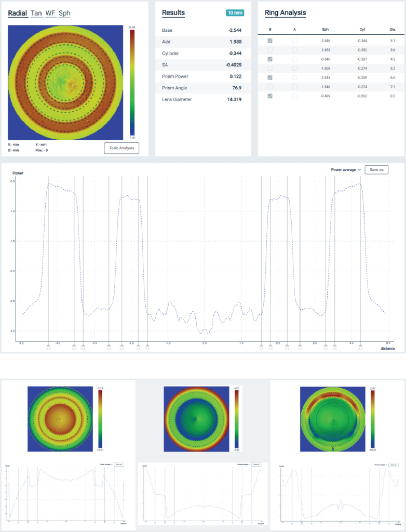Click the color scale bar beside main map

tap(132, 81)
